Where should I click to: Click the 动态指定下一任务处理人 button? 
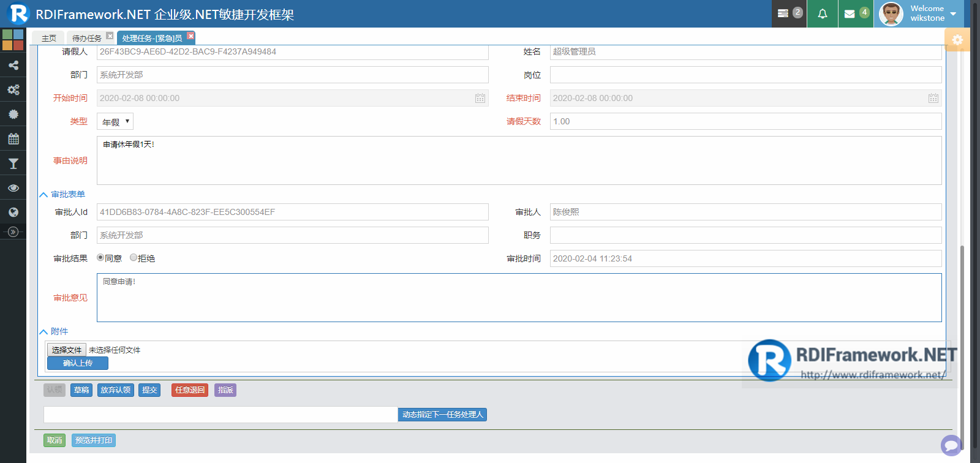(442, 415)
